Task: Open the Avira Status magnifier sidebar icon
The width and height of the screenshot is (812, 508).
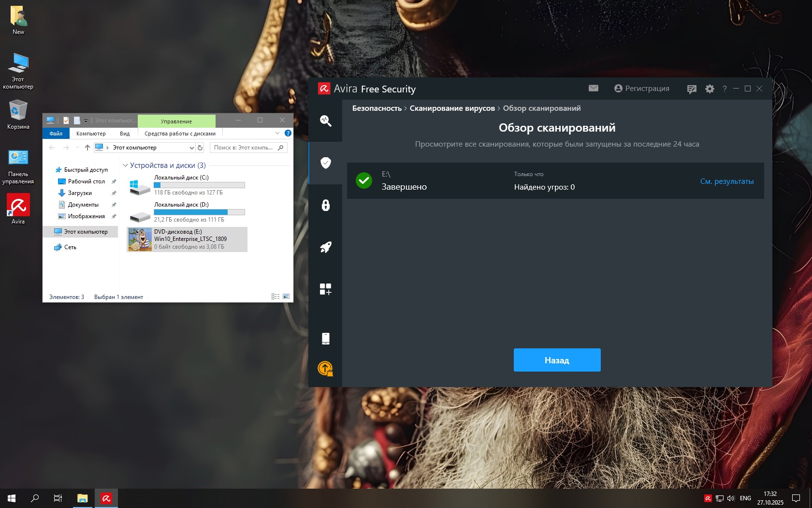Action: pyautogui.click(x=325, y=120)
